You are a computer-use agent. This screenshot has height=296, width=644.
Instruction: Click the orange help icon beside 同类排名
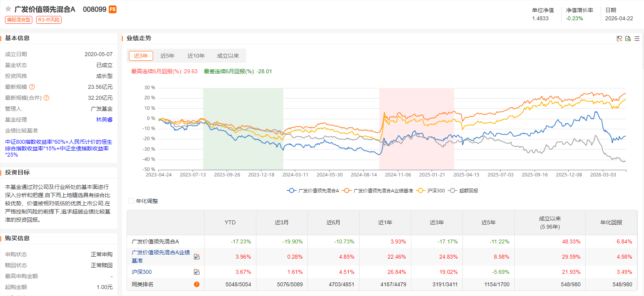click(x=197, y=284)
